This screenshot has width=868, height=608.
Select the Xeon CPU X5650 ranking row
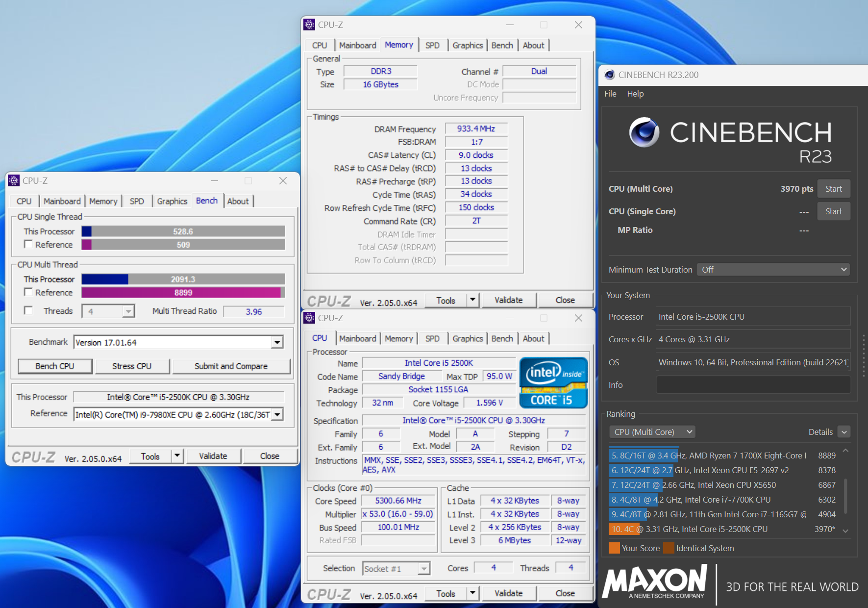point(723,485)
